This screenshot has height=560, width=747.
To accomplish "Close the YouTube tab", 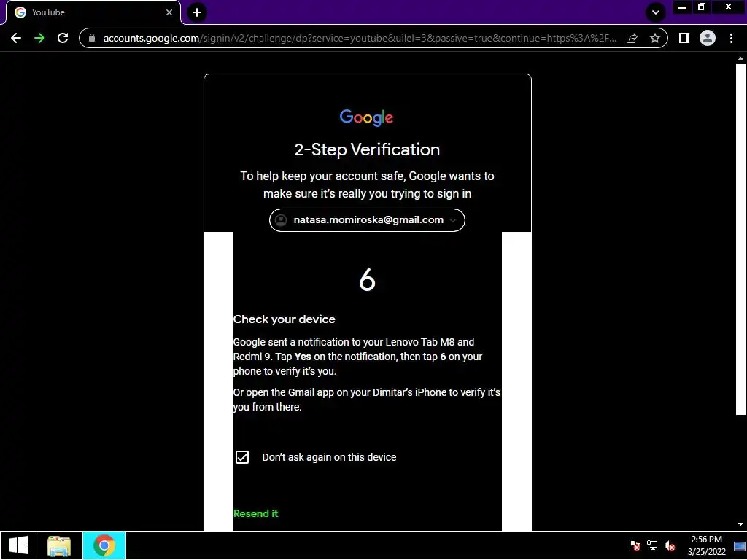I will coord(169,12).
